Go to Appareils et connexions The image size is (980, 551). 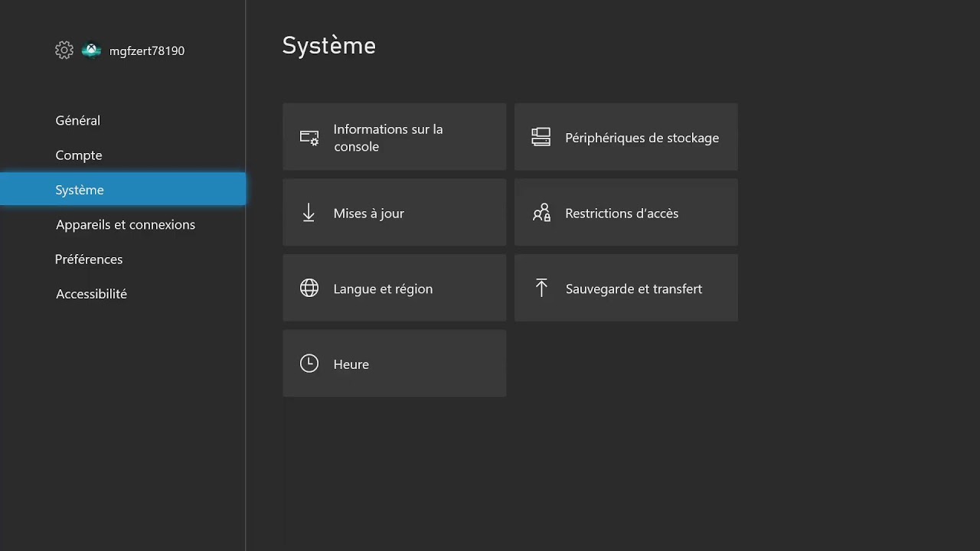[126, 224]
